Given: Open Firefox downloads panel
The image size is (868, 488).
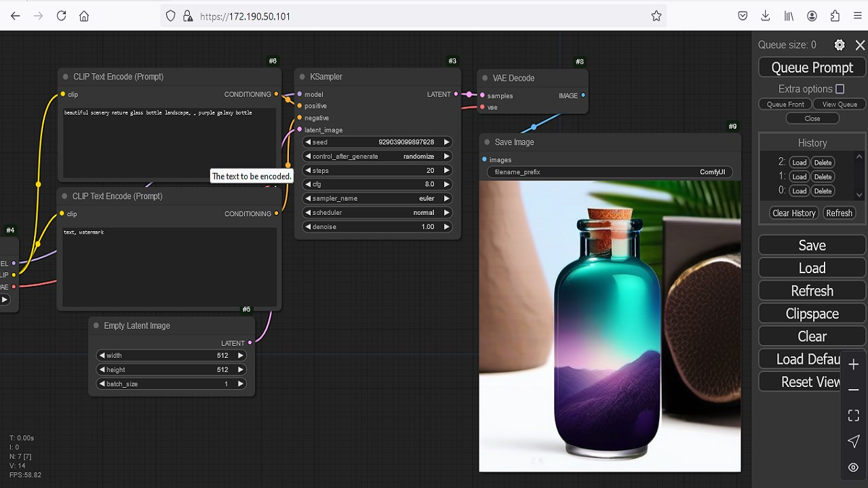Looking at the screenshot, I should [766, 16].
